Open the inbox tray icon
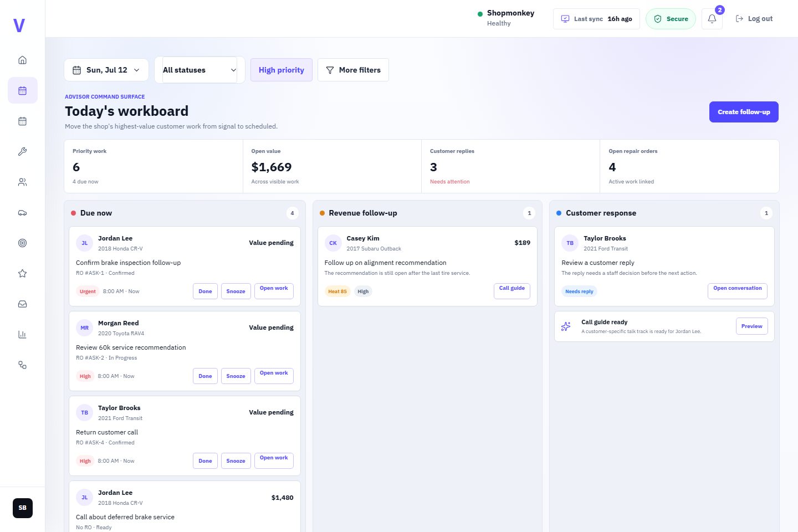798x532 pixels. coord(22,304)
